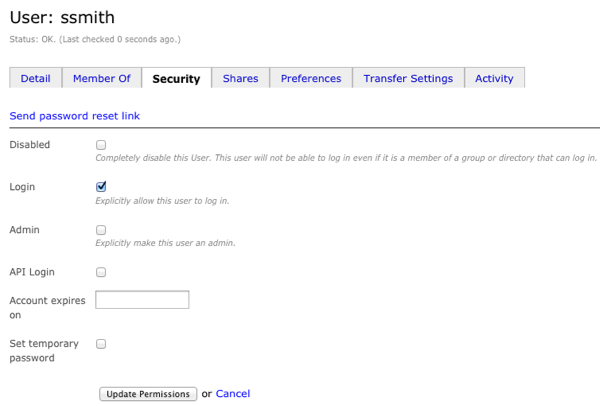Select the Security tab
This screenshot has width=600, height=406.
[x=176, y=78]
